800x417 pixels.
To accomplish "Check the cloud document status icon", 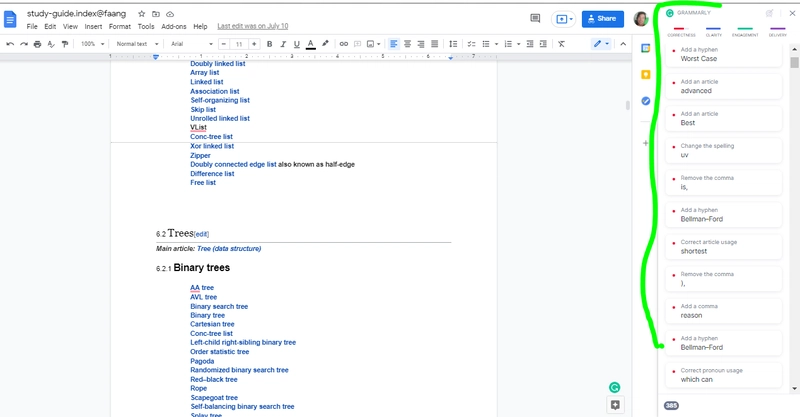I will [170, 14].
